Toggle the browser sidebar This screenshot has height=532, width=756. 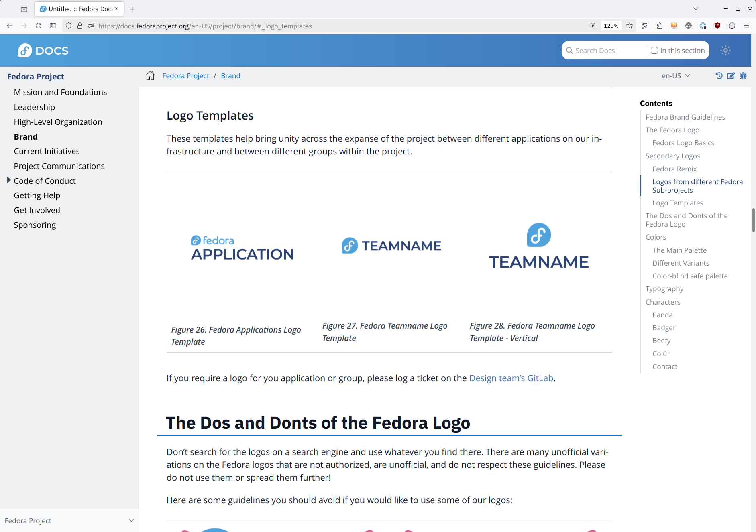click(x=53, y=26)
